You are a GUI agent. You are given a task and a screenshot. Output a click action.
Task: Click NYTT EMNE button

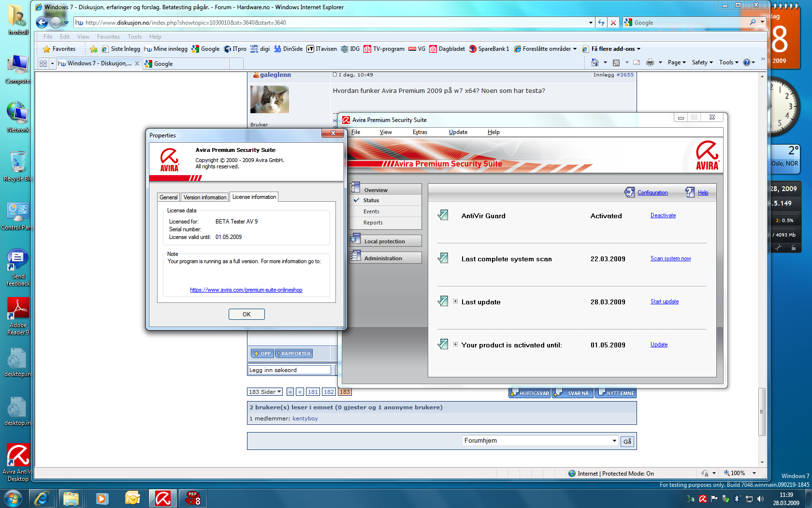tap(615, 393)
